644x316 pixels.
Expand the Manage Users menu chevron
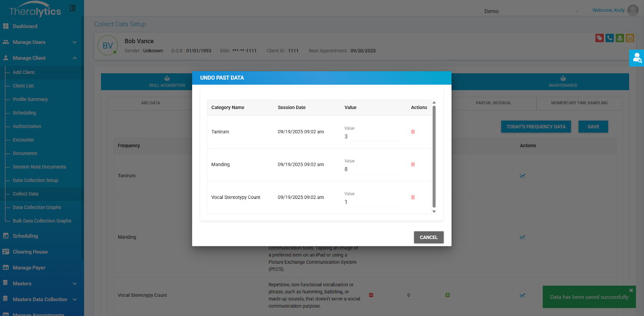click(x=74, y=42)
